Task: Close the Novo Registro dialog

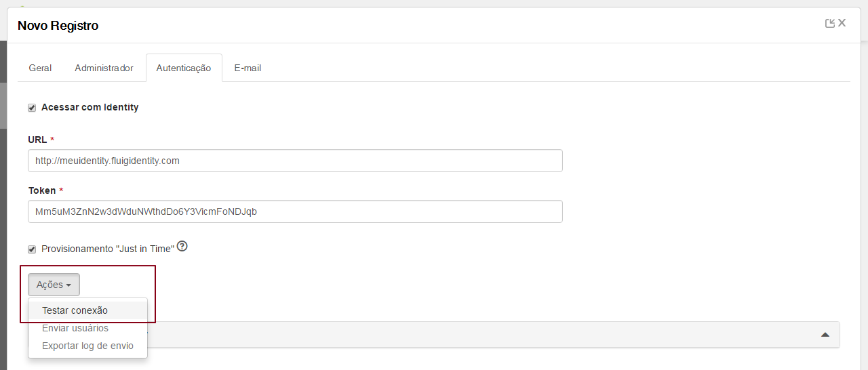Action: tap(842, 23)
